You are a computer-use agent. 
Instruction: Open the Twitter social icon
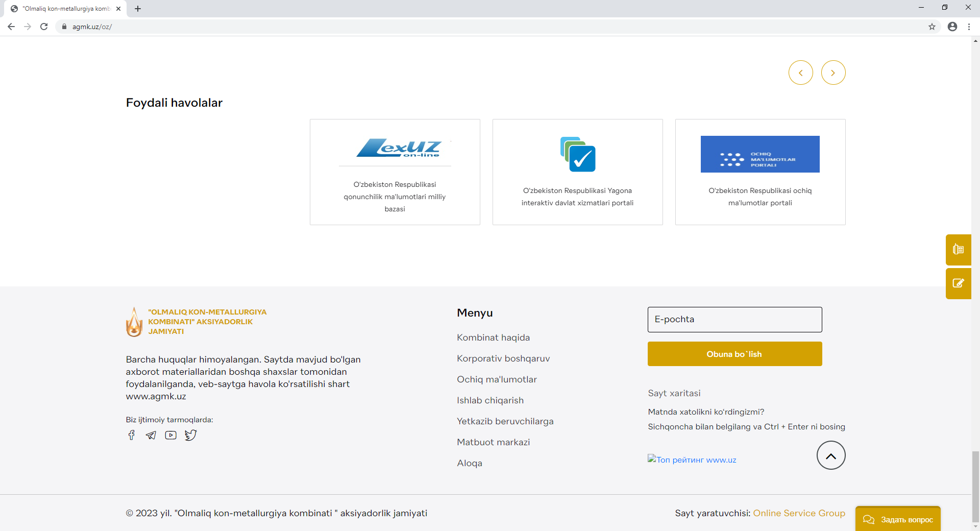pyautogui.click(x=190, y=435)
